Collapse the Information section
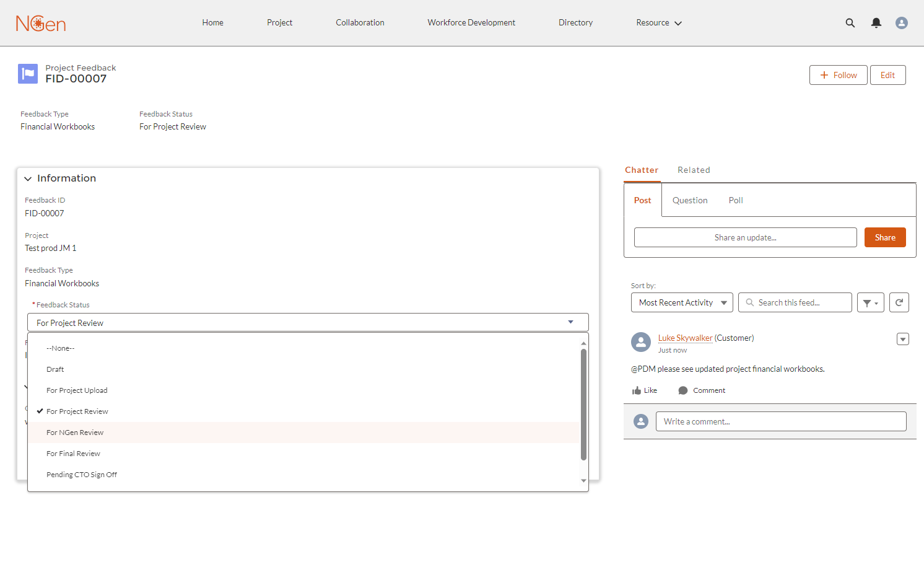 click(28, 178)
